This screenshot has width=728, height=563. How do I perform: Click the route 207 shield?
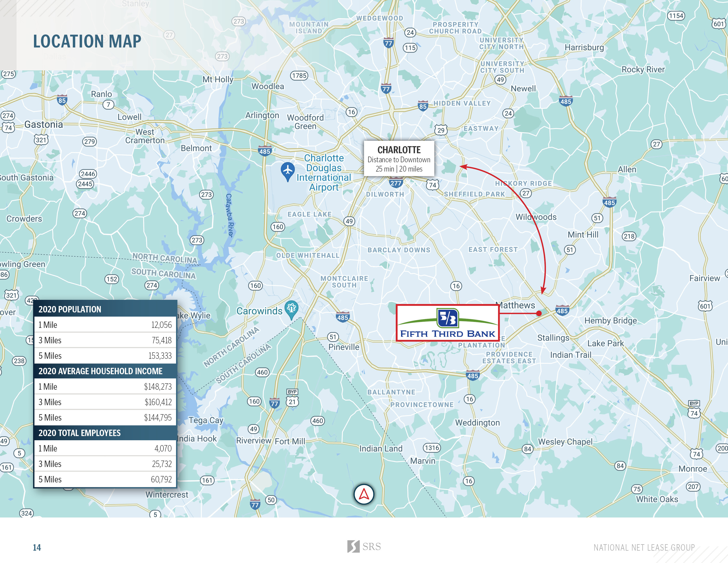(x=693, y=487)
